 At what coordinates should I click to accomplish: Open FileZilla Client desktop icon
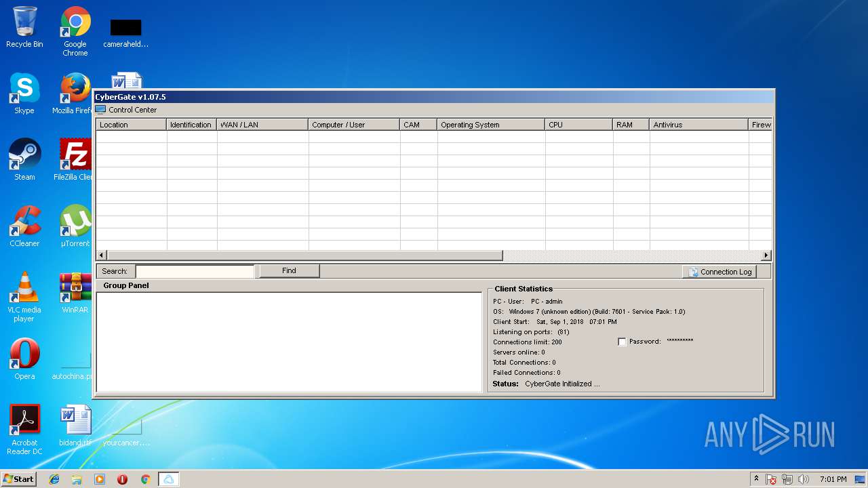75,160
